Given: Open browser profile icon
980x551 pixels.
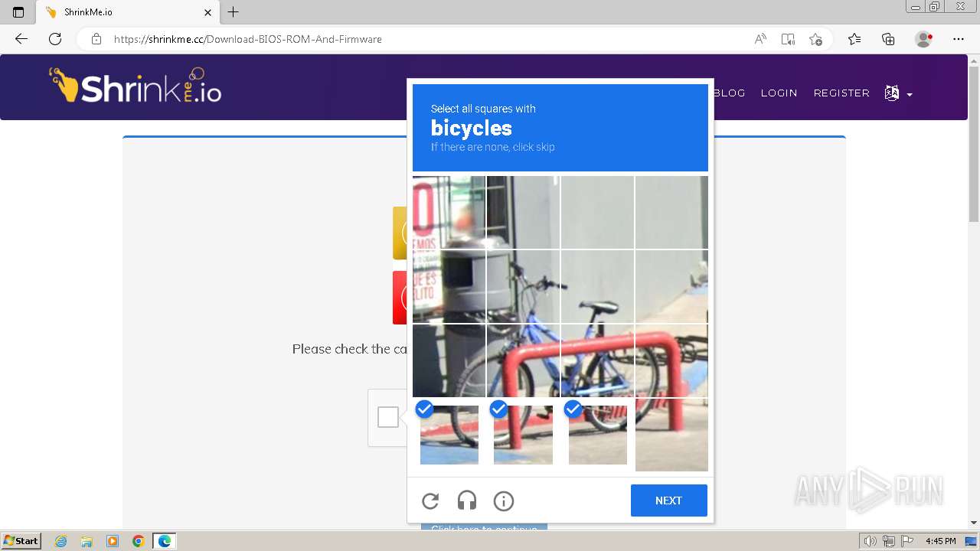Looking at the screenshot, I should (x=923, y=39).
